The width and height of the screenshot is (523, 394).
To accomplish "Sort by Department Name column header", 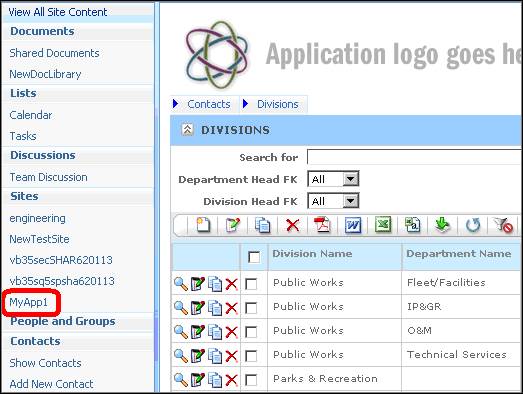I will coord(459,254).
